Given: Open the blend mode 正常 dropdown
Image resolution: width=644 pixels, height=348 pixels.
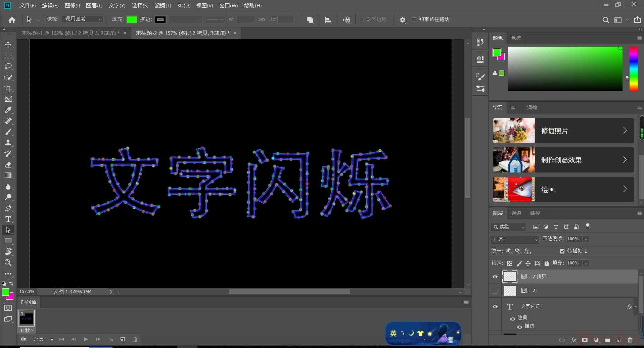Looking at the screenshot, I should [x=514, y=239].
